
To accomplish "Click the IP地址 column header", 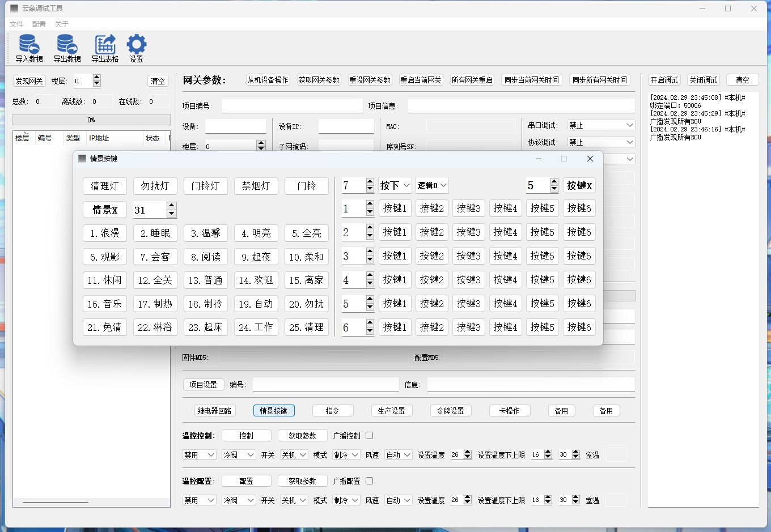I will (115, 138).
